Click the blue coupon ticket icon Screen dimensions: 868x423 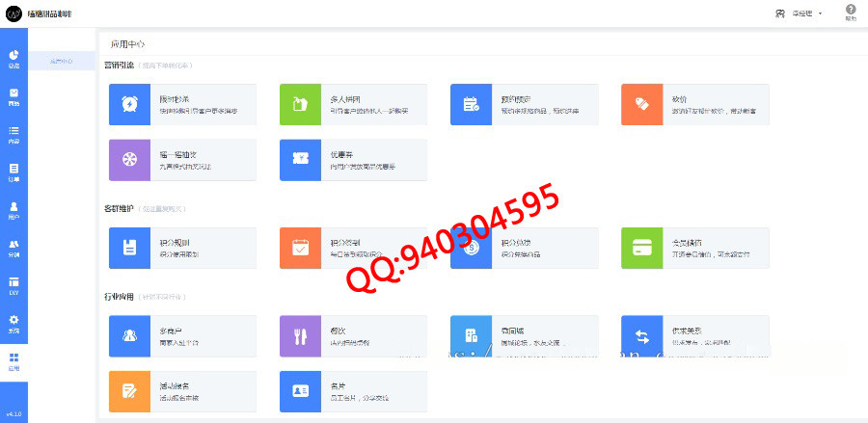coord(300,160)
